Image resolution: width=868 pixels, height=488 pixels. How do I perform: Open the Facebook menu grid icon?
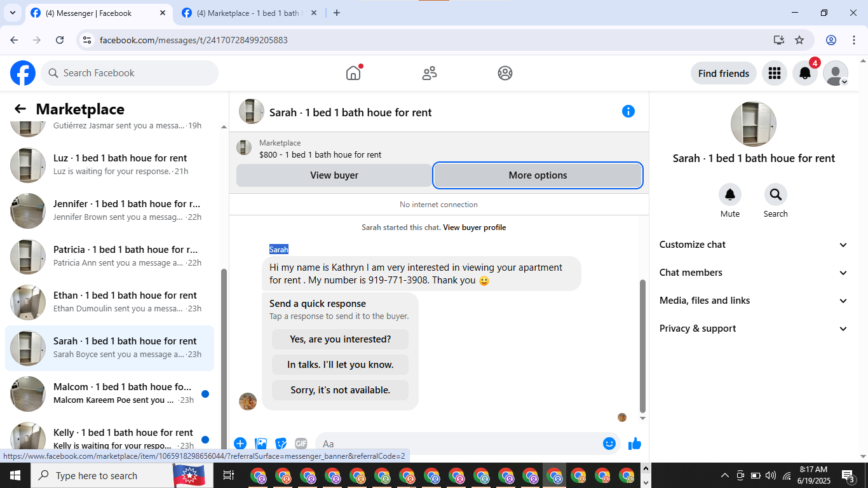774,73
